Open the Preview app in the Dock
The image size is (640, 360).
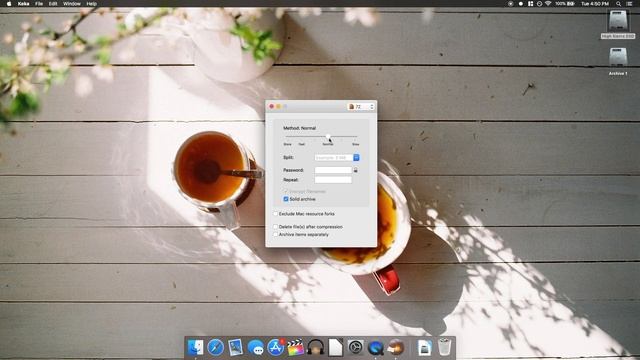click(235, 347)
